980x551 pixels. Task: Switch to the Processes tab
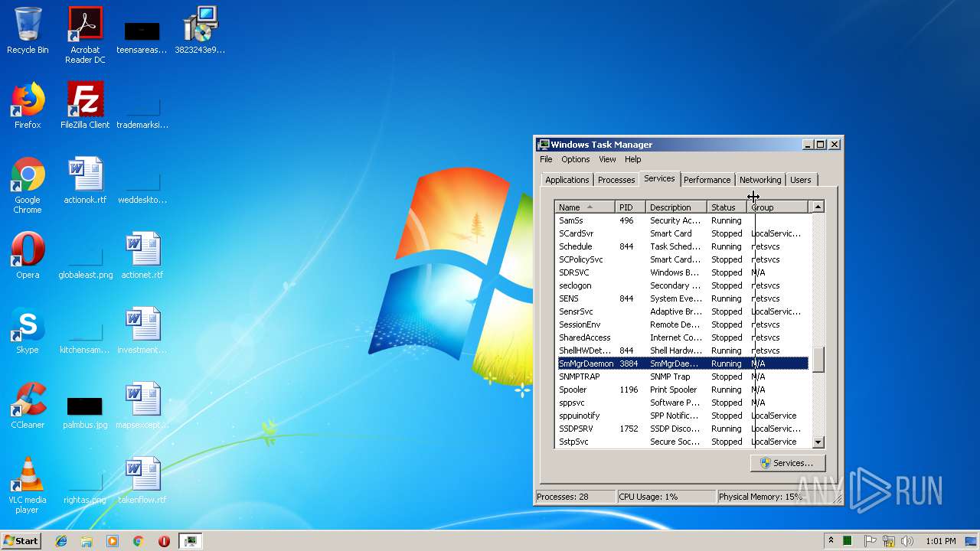616,180
